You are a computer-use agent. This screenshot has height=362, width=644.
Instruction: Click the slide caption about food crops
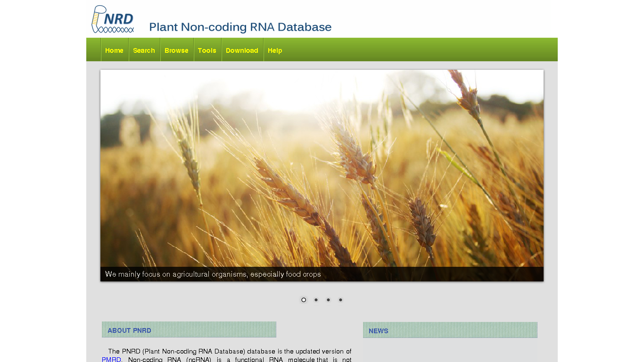point(213,274)
